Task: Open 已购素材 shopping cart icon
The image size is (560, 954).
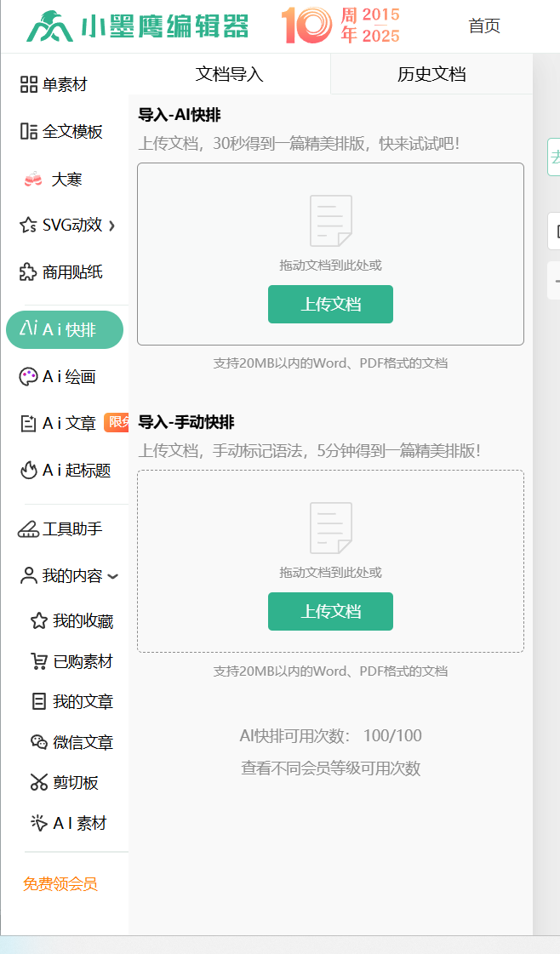Action: point(38,661)
